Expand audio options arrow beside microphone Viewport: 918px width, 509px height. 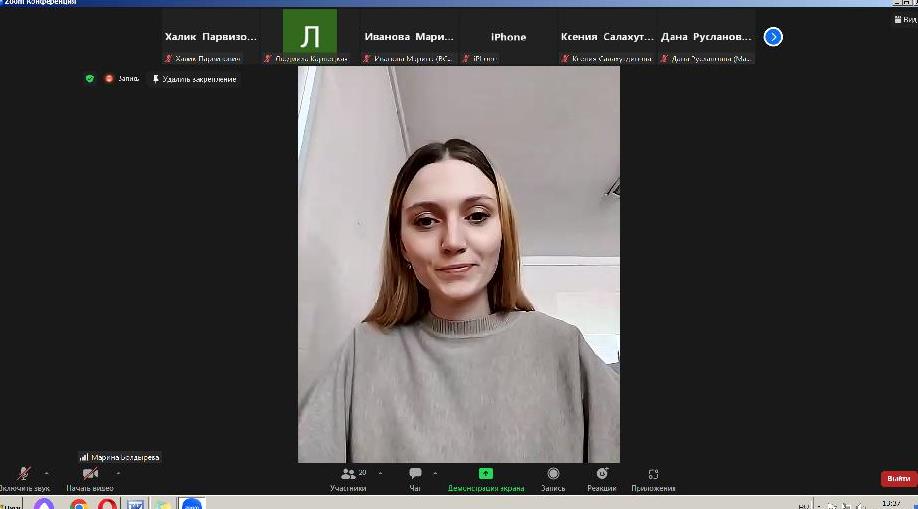[x=46, y=473]
